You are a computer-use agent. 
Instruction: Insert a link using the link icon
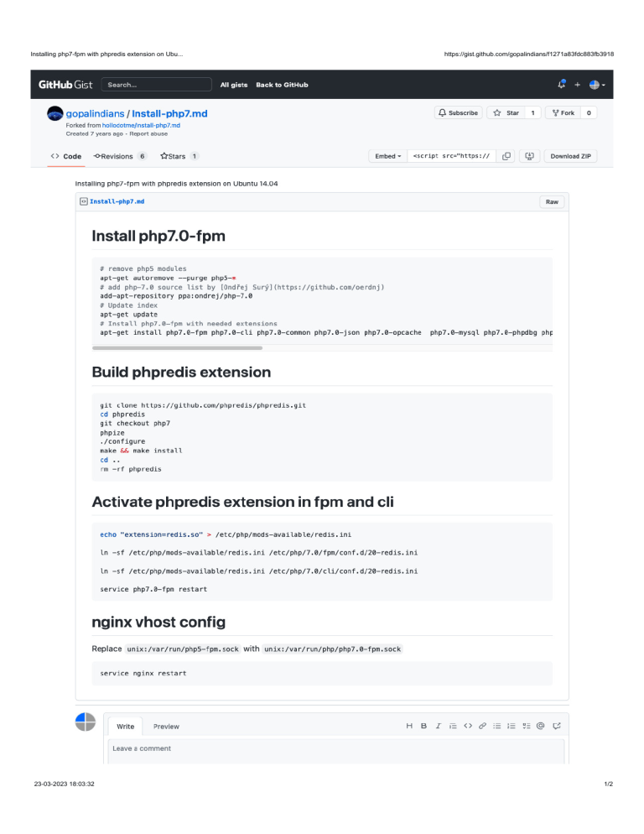coord(483,725)
